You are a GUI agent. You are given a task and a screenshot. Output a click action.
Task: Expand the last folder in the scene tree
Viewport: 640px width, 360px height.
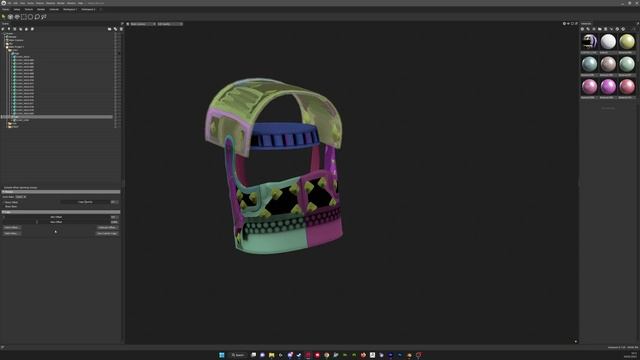click(7, 127)
